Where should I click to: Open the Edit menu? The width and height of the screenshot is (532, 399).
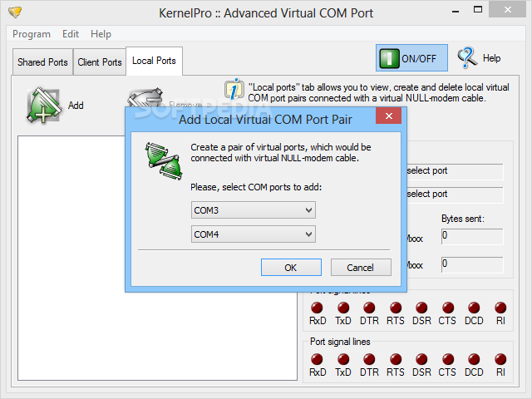[x=71, y=34]
